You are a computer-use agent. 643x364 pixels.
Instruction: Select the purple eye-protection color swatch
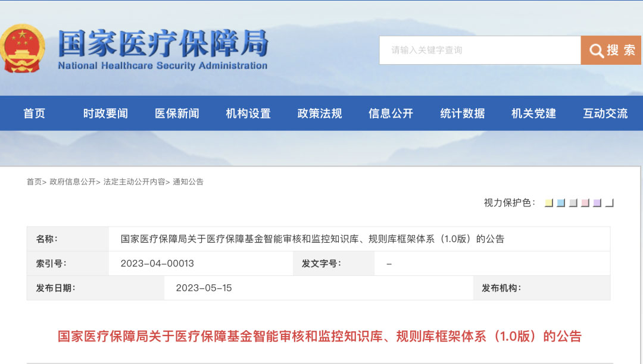coord(597,203)
